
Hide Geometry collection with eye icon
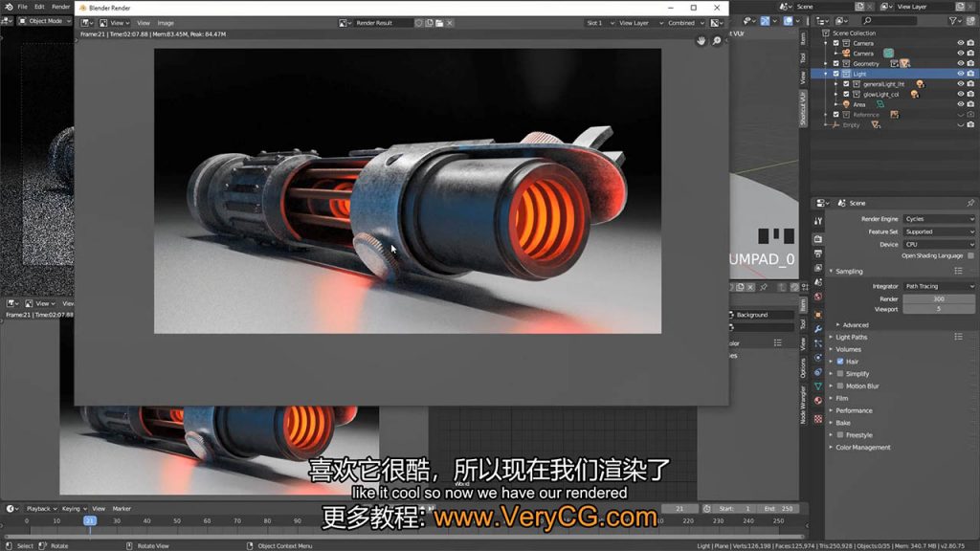[961, 63]
